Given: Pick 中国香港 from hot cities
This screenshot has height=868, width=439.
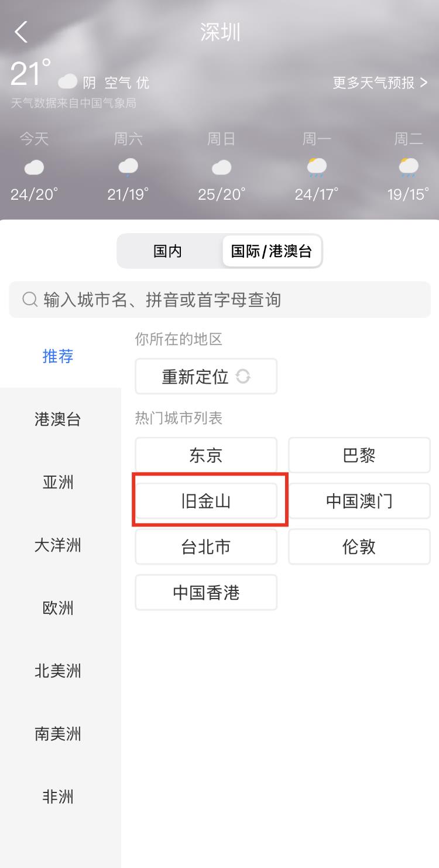Looking at the screenshot, I should 206,592.
